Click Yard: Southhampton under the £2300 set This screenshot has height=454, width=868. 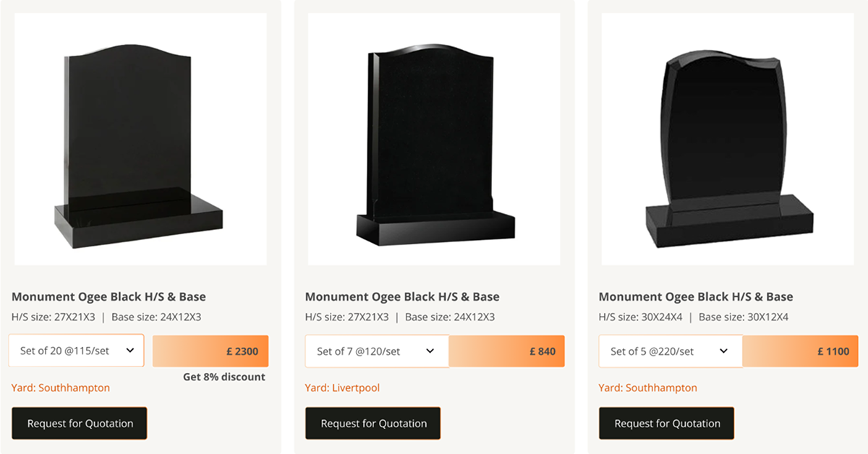tap(61, 387)
